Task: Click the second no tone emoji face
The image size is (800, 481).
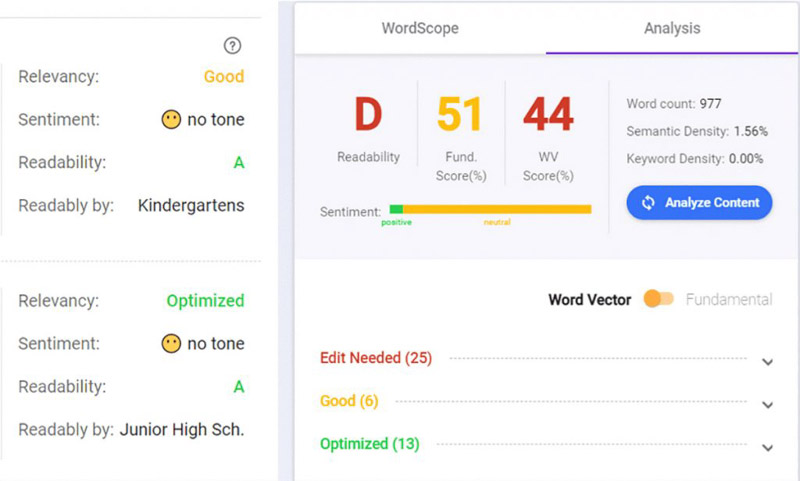Action: (x=171, y=344)
